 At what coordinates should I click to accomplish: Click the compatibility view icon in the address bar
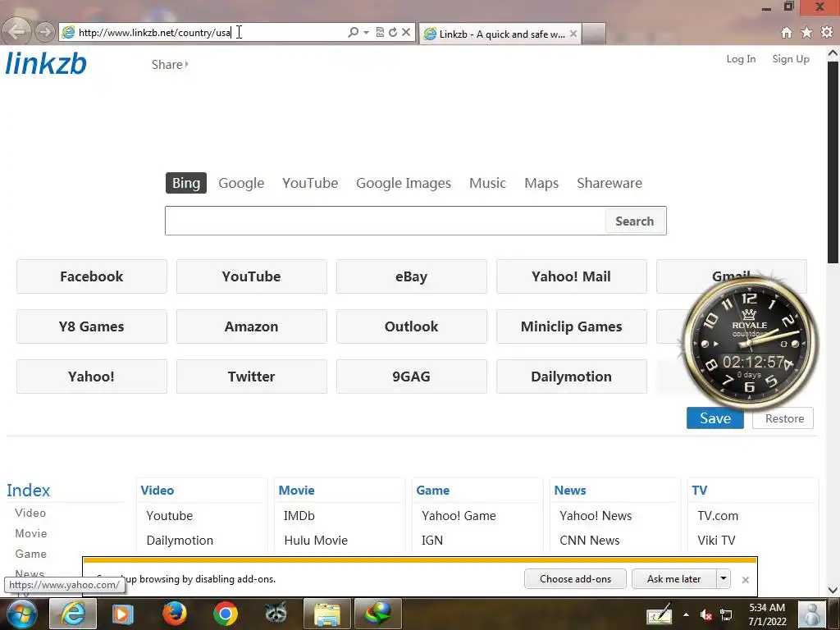tap(380, 32)
